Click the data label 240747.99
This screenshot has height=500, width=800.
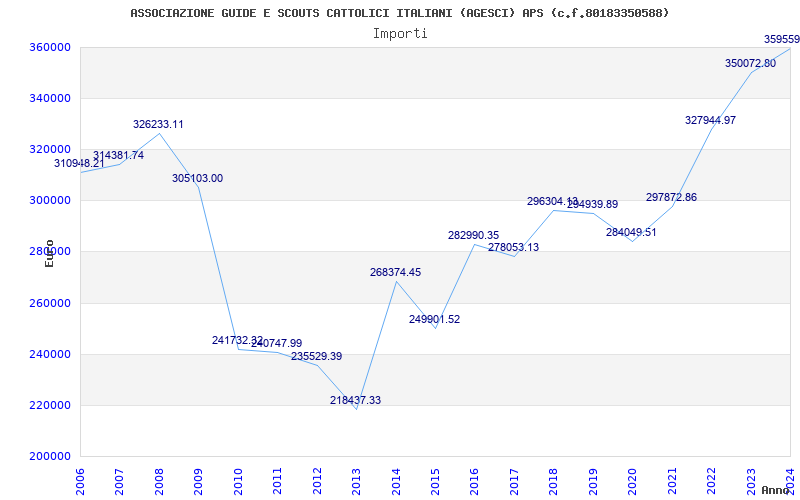click(x=277, y=343)
